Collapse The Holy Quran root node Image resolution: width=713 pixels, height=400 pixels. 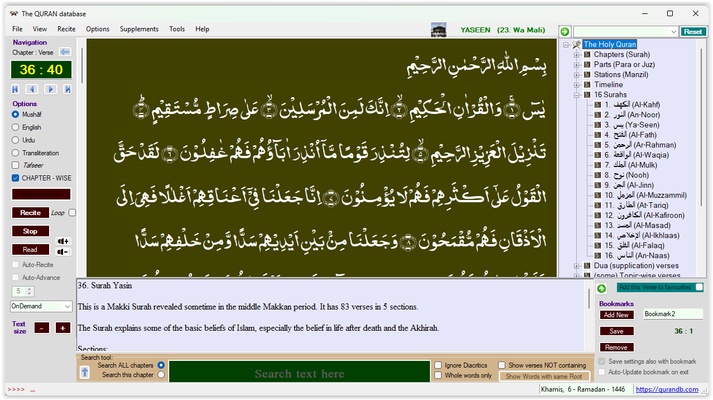pos(566,45)
